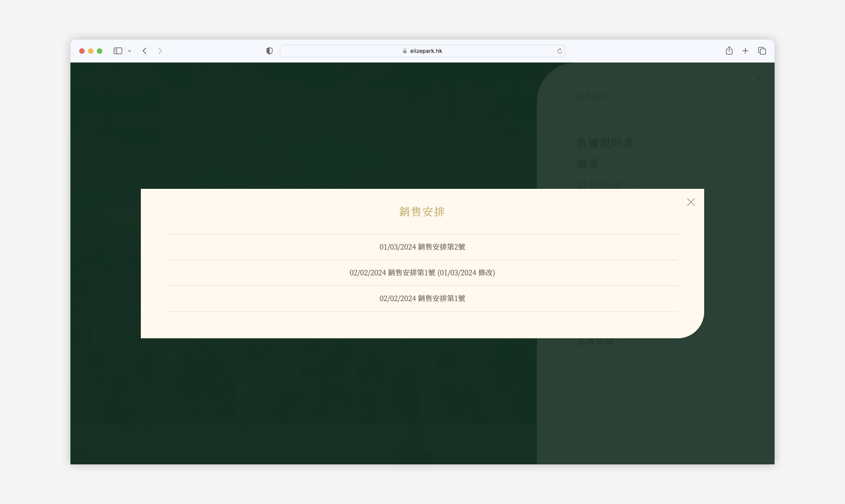Close the dimmed side menu panel

(759, 79)
